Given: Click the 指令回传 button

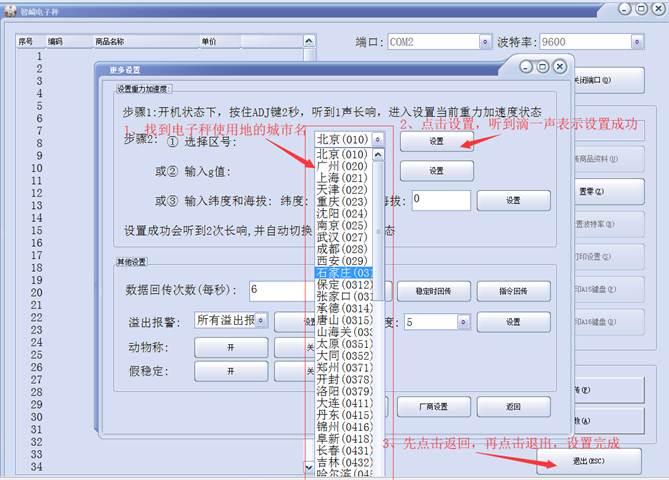Looking at the screenshot, I should click(513, 291).
